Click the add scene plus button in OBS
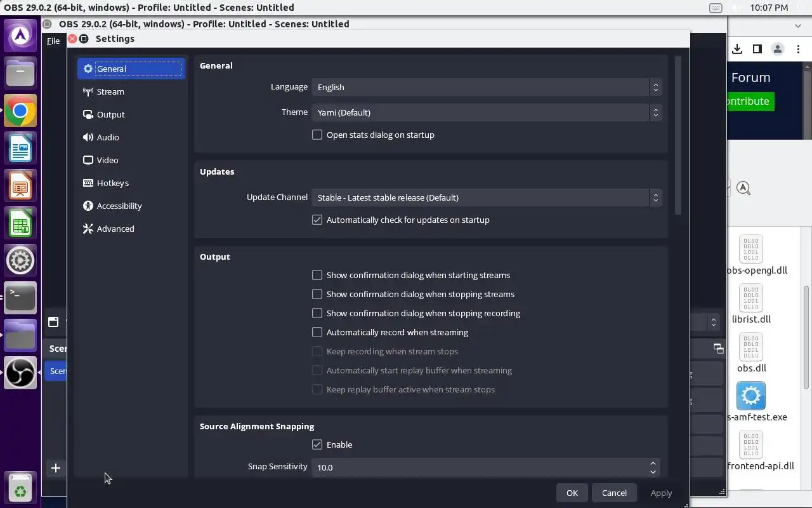Viewport: 812px width, 508px height. pos(56,468)
